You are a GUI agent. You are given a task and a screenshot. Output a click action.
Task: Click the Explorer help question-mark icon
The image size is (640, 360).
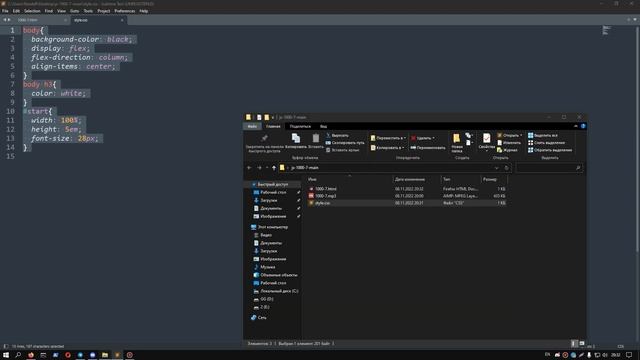click(583, 127)
